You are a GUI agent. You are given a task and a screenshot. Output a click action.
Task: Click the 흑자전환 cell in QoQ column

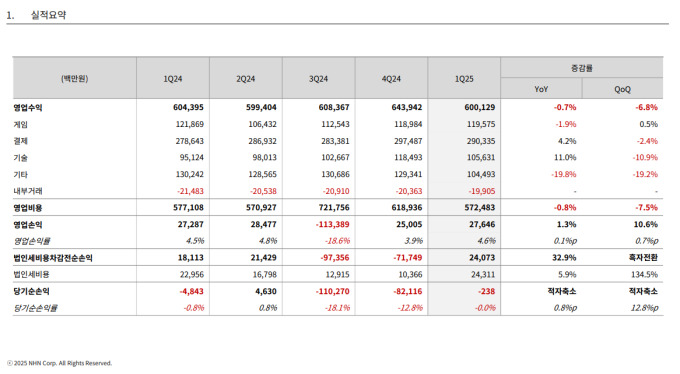coord(643,257)
